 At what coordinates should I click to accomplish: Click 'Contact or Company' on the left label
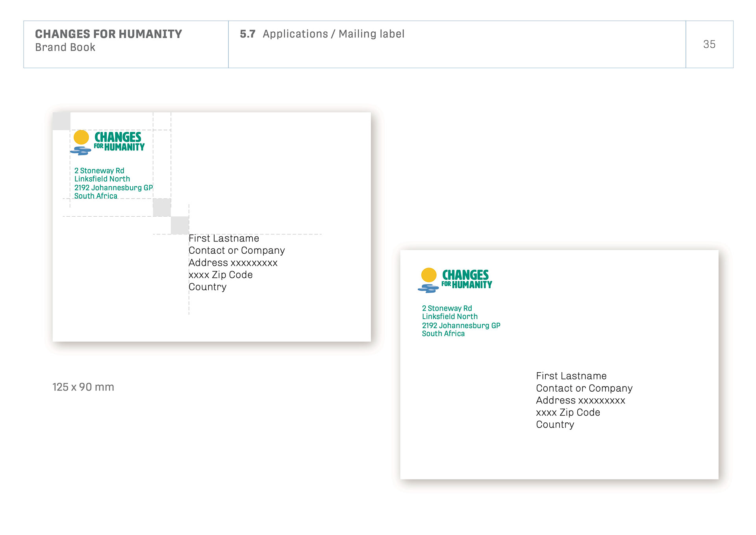pyautogui.click(x=237, y=251)
